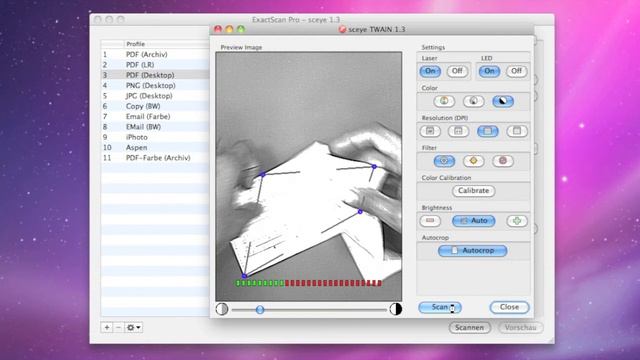640x360 pixels.
Task: Close the sceye TWAIN dialog
Action: (x=509, y=307)
